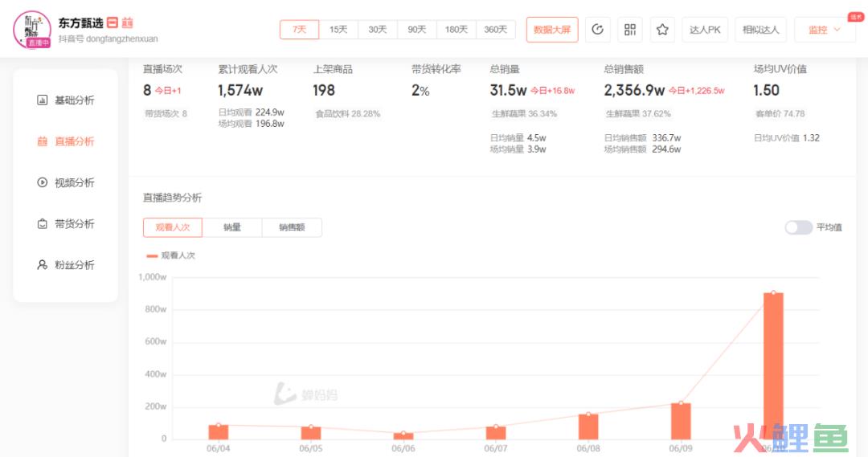Click the red store icon beside name

click(127, 22)
